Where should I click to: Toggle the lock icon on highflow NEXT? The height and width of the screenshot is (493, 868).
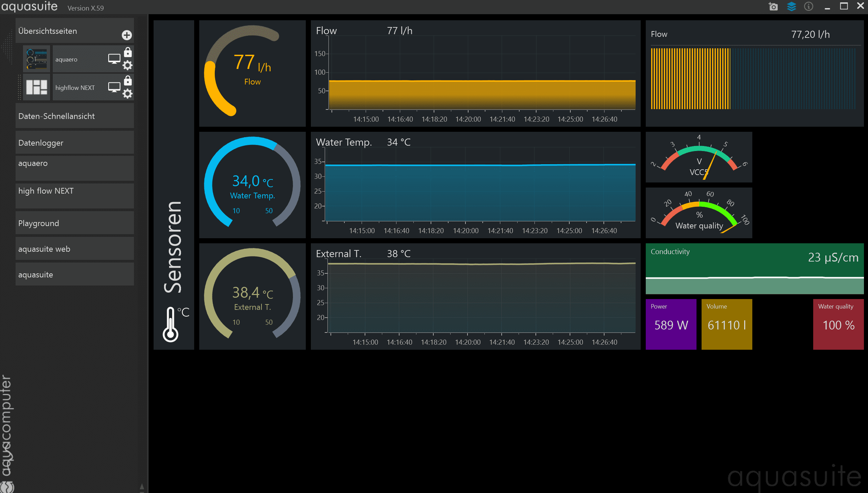[128, 81]
